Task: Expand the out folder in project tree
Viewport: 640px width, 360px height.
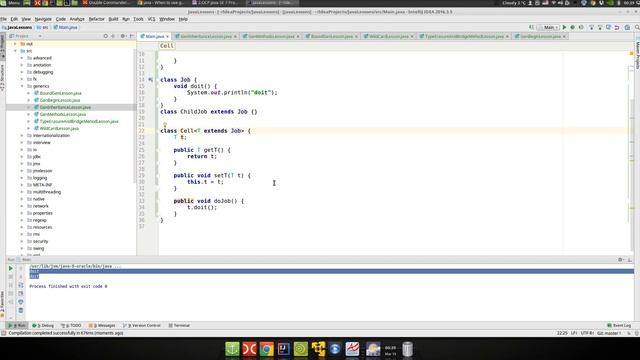Action: (15, 44)
